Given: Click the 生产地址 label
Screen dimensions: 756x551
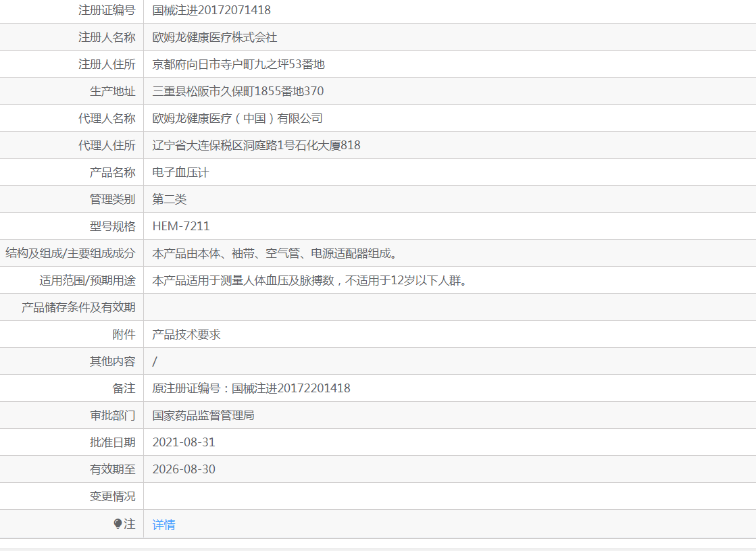Looking at the screenshot, I should [112, 91].
